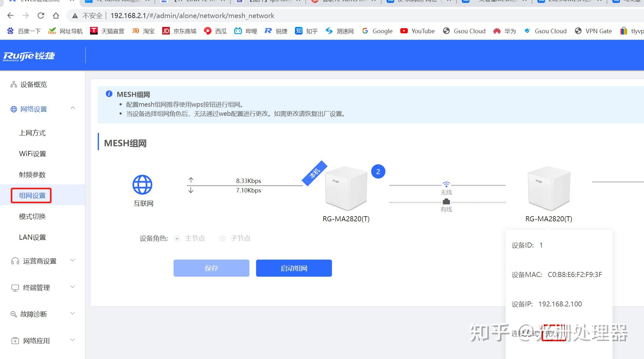
Task: Open the 锐捷 bookmark
Action: 276,31
